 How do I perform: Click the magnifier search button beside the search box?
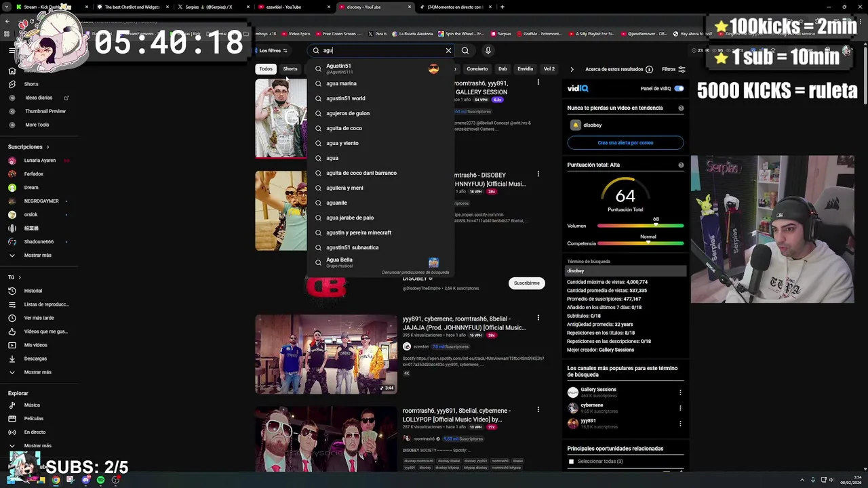465,50
